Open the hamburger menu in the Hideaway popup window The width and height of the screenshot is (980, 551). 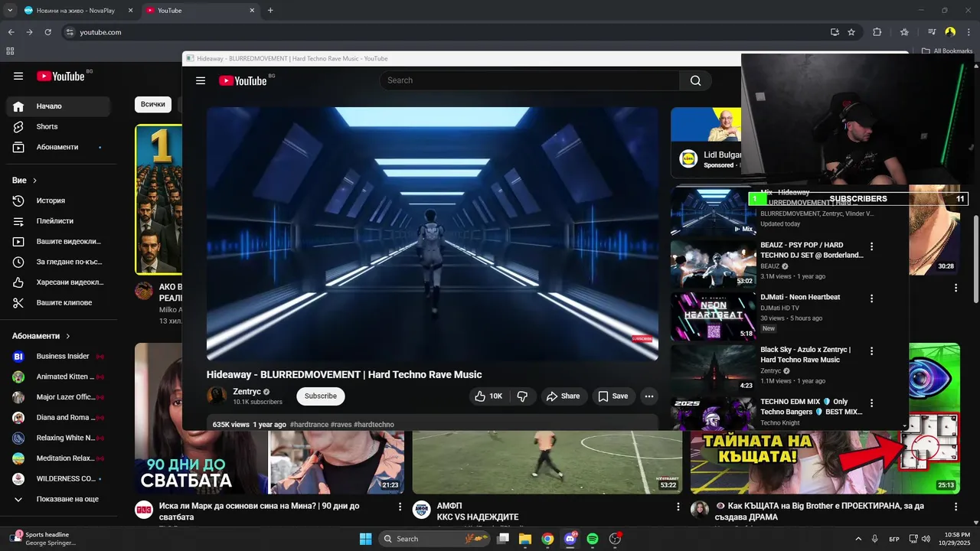[201, 80]
